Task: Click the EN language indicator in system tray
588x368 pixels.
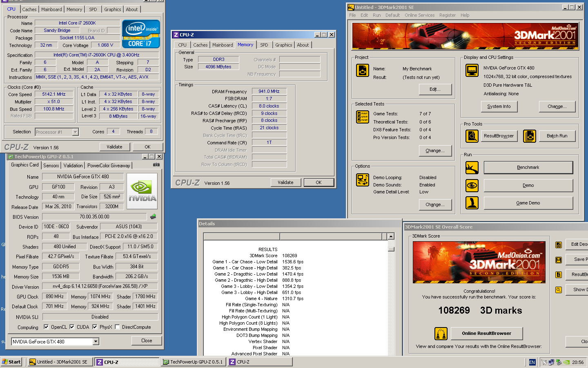Action: click(x=532, y=362)
